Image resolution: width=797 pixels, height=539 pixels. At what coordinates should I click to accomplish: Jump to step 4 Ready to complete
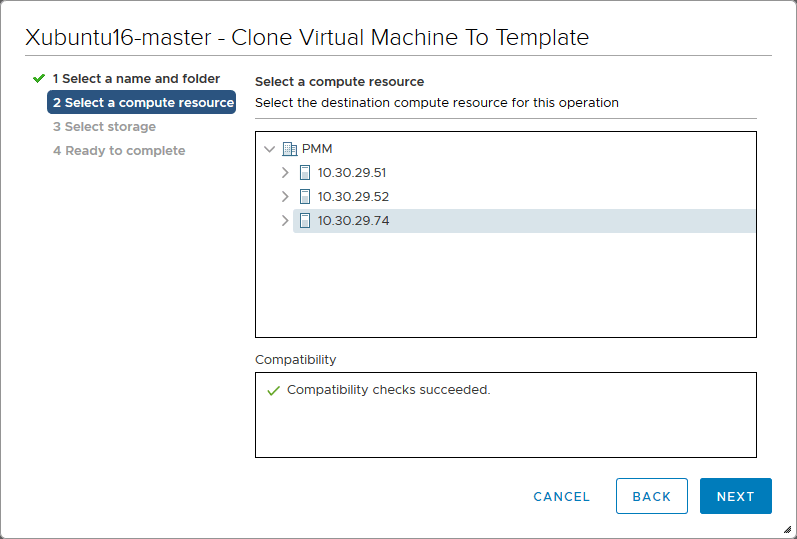[x=119, y=151]
